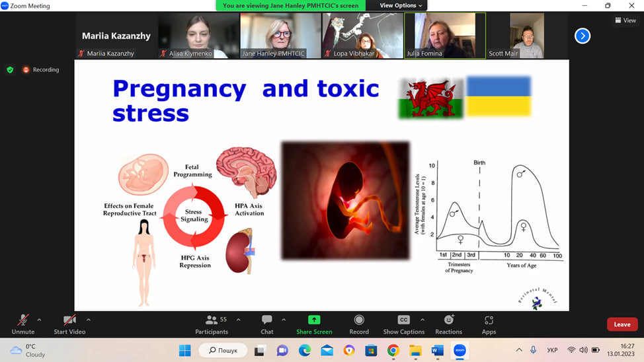Viewport: 644px width, 362px height.
Task: Expand audio options arrow beside Unmute
Action: (39, 320)
